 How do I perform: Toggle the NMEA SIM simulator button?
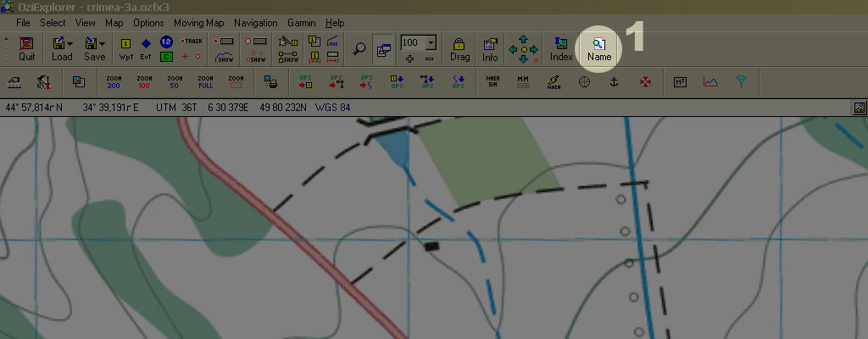coord(492,81)
